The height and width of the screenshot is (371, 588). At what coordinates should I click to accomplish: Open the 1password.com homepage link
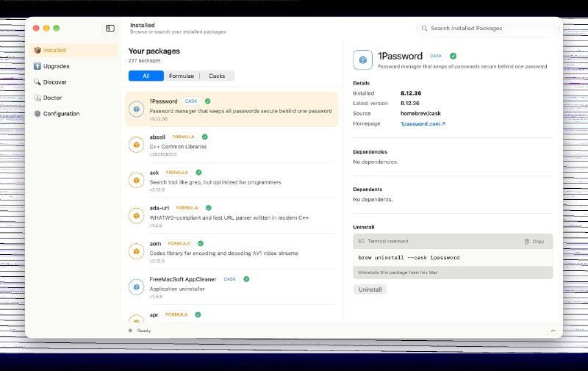423,123
